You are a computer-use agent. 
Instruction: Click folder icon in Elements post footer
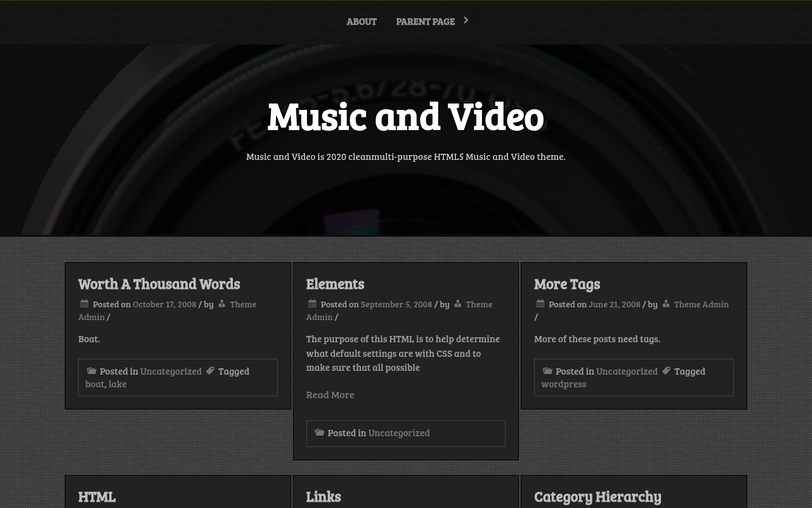(x=320, y=432)
